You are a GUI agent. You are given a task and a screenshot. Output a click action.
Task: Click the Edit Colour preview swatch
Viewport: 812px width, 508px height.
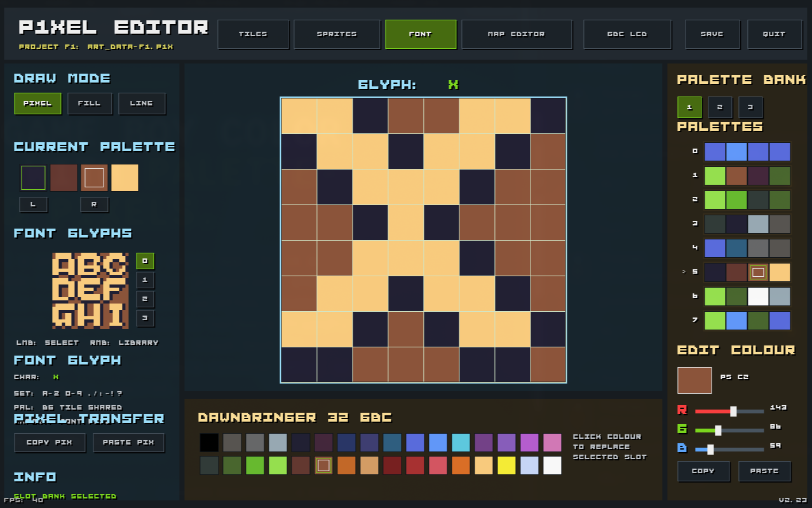pos(694,380)
